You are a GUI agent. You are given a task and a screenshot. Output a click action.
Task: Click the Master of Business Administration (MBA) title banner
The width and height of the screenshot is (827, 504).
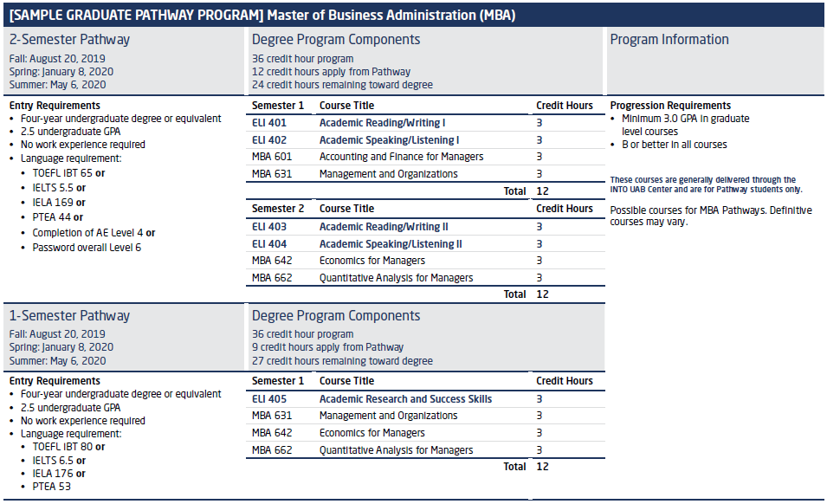tap(414, 15)
